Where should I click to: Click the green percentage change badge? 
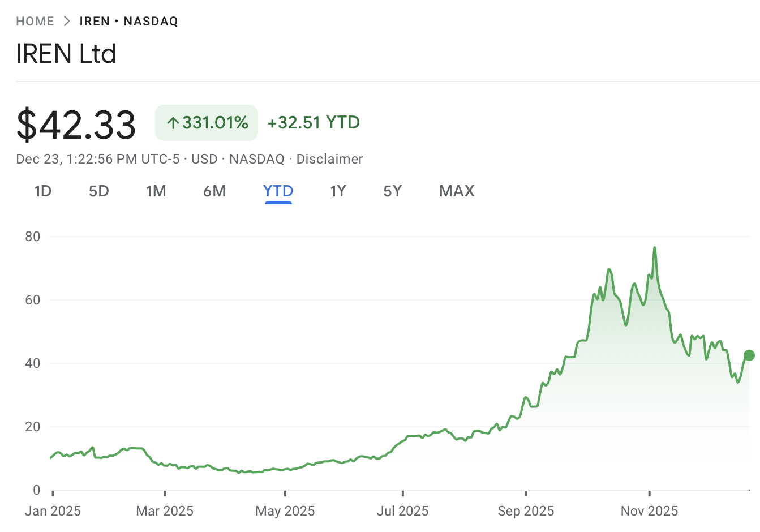pyautogui.click(x=206, y=122)
